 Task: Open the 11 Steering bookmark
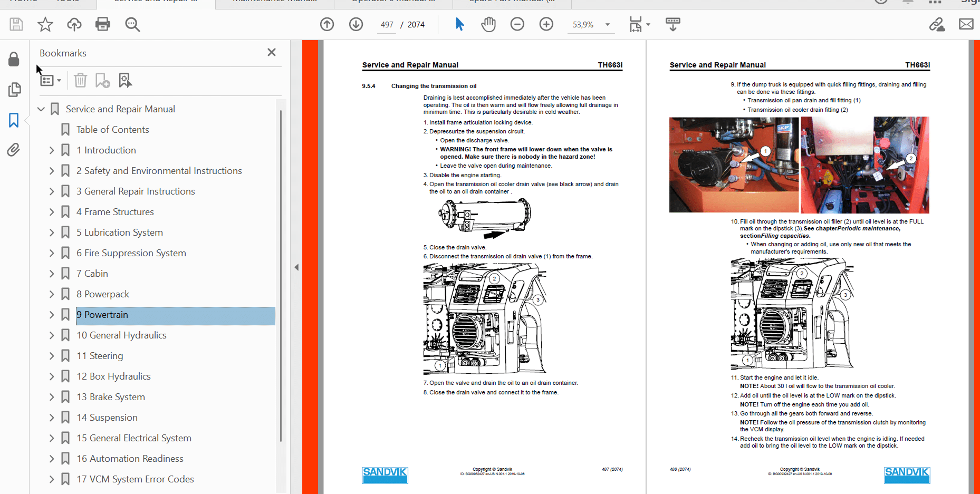100,356
